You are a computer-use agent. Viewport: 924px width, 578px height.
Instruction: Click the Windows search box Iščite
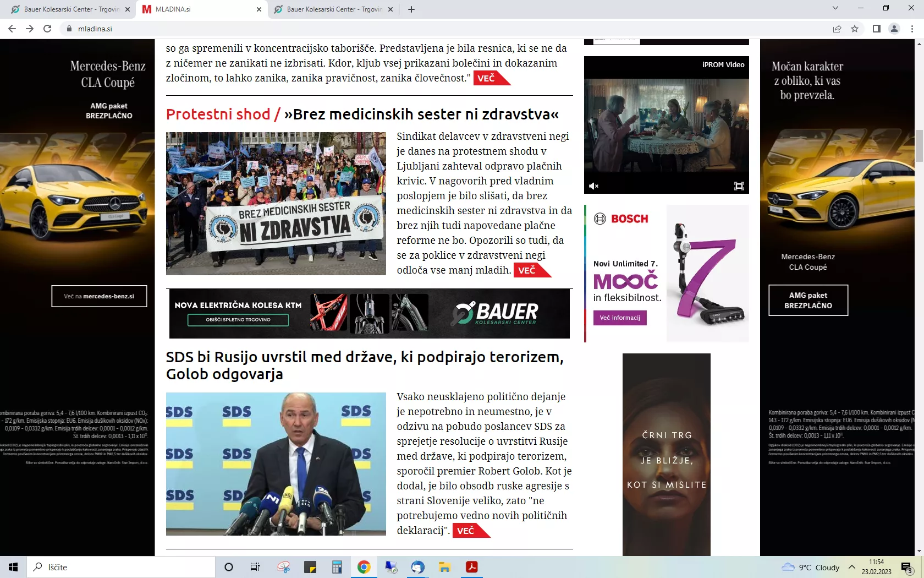click(x=121, y=567)
